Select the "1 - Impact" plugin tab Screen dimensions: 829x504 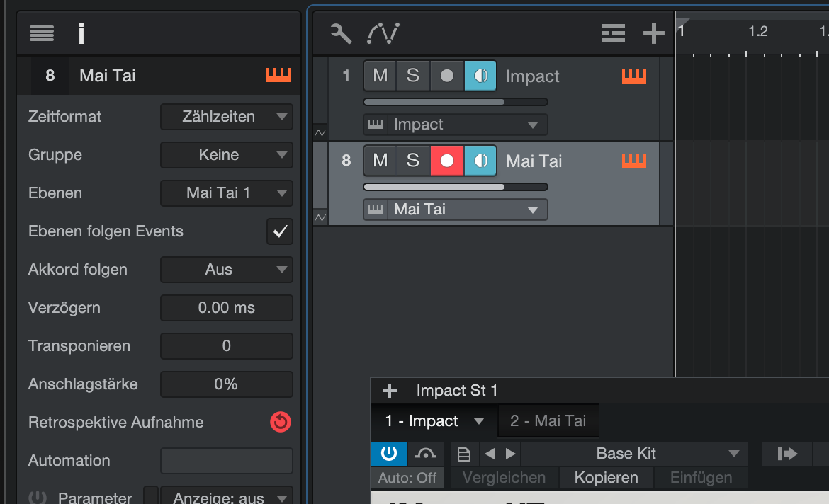click(x=434, y=421)
